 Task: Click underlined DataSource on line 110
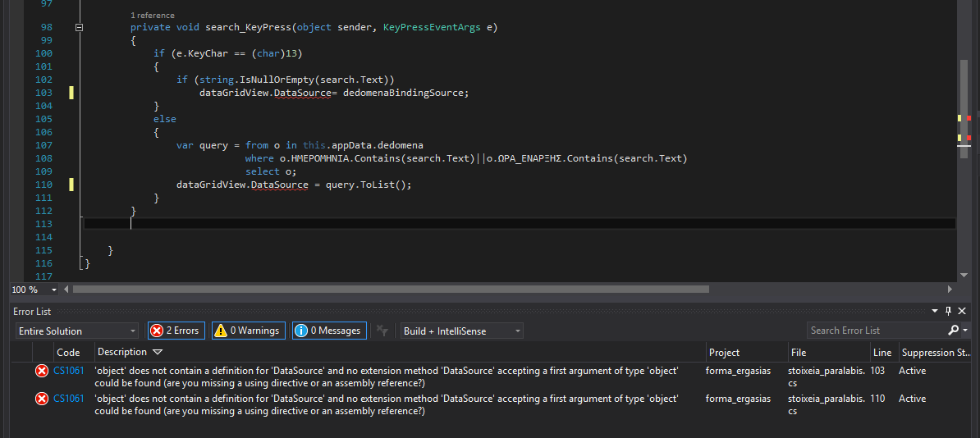coord(279,185)
